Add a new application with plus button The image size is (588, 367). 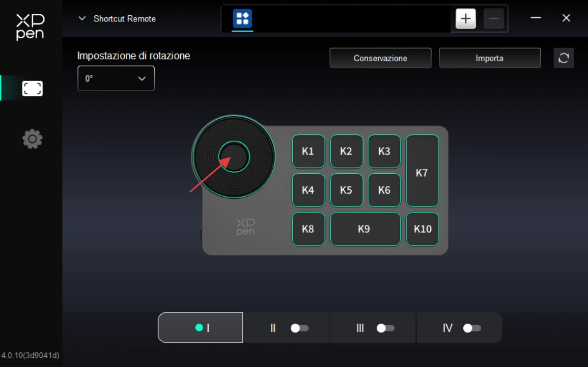coord(465,19)
